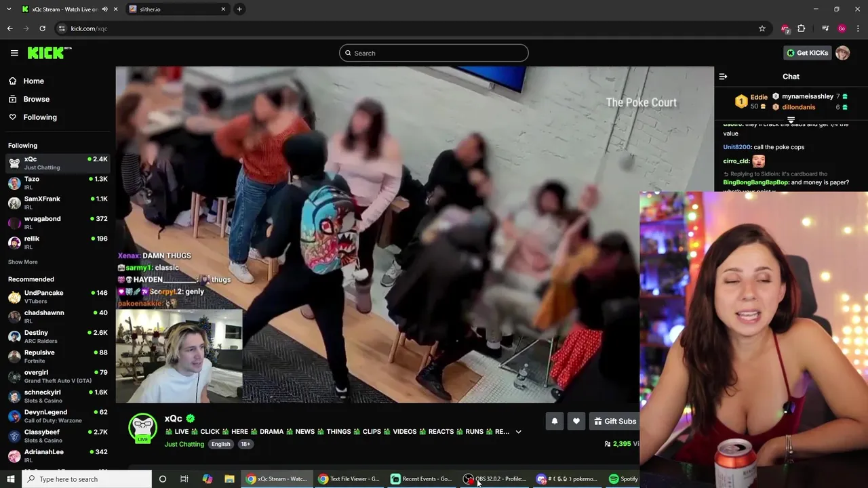Screen dimensions: 868x488
Task: Click the browser address bar
Action: coord(407,28)
